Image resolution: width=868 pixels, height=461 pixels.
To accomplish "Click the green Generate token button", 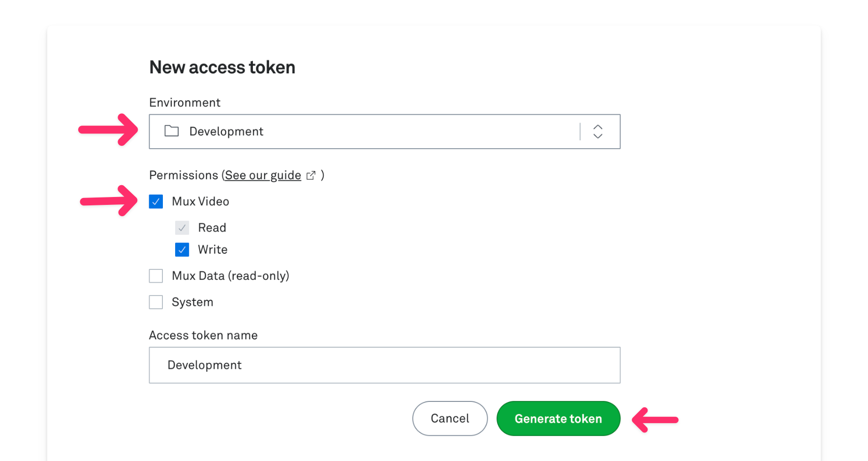I will pyautogui.click(x=558, y=419).
